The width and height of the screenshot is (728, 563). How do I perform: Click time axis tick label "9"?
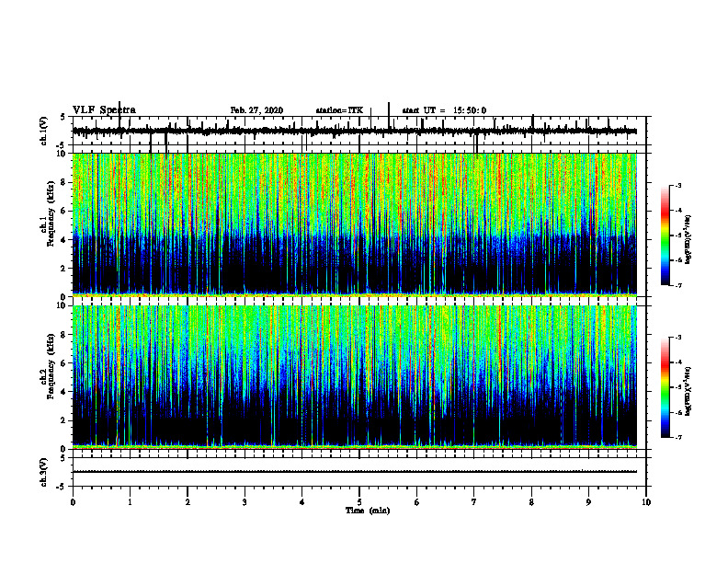[588, 502]
